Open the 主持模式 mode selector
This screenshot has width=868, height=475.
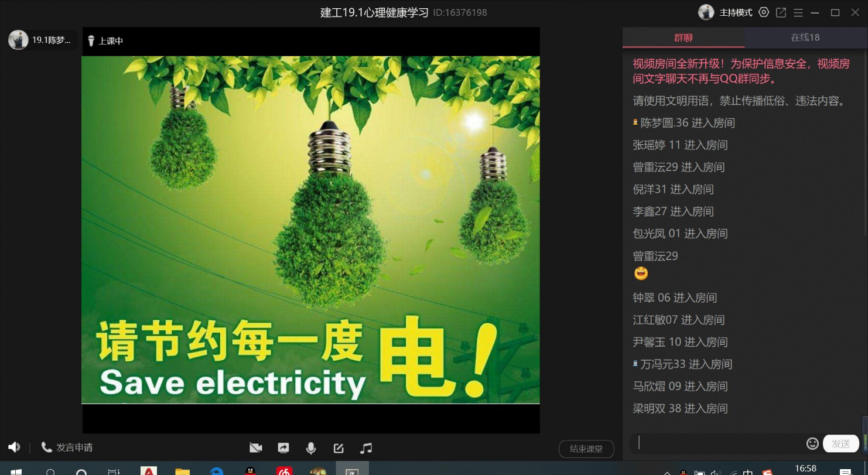pos(736,12)
